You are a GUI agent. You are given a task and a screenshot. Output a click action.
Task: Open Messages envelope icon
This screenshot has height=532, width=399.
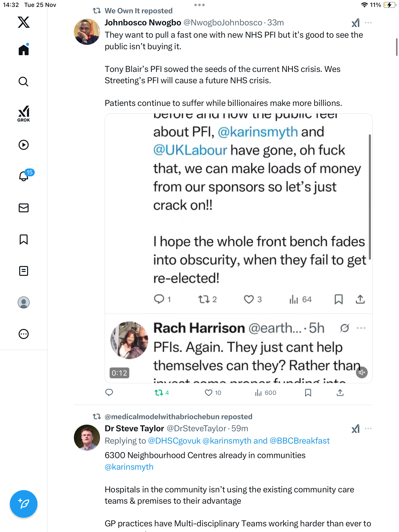[x=24, y=208]
